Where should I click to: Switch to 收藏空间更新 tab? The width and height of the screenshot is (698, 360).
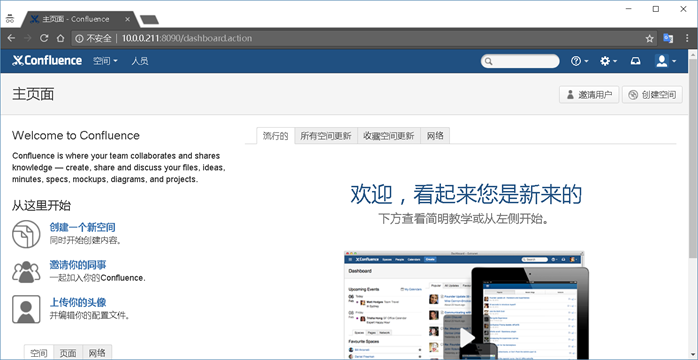click(389, 136)
